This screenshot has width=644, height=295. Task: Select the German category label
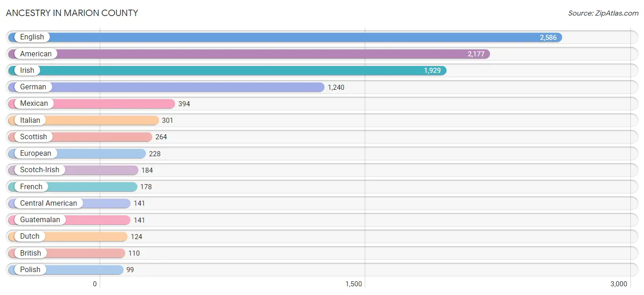(33, 87)
